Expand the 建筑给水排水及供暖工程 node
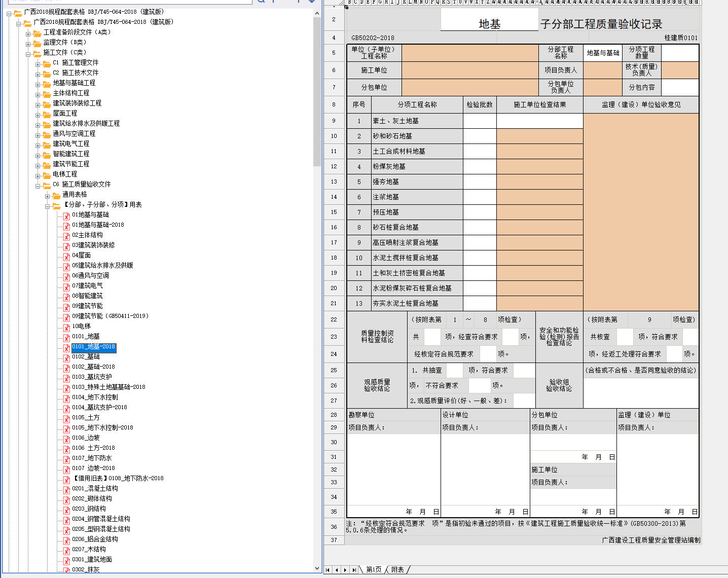Viewport: 728px width, 578px height. click(x=38, y=125)
